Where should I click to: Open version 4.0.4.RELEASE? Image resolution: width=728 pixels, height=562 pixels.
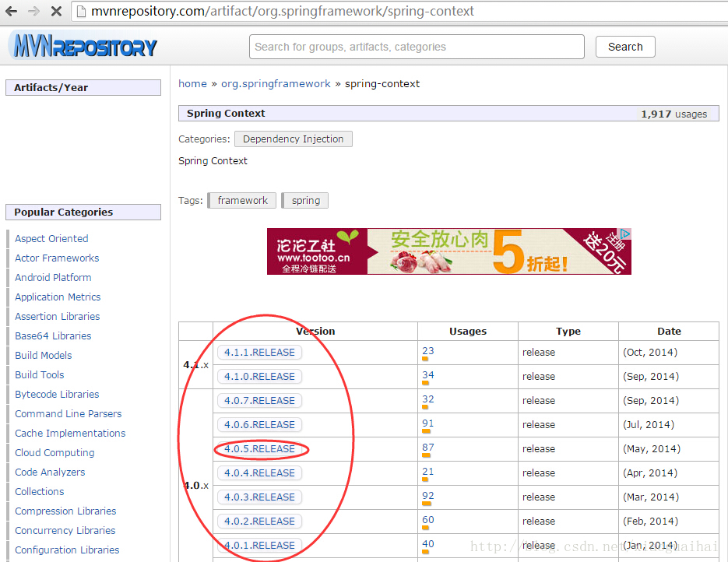[259, 473]
